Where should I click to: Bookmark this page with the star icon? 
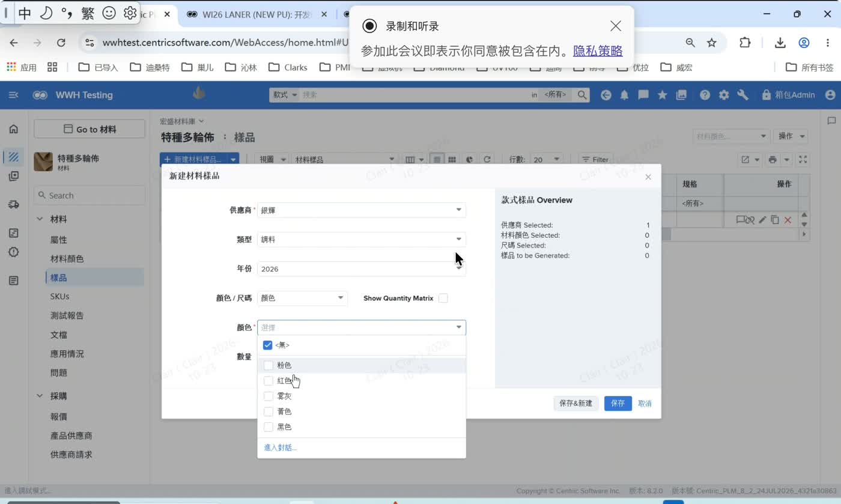point(712,43)
